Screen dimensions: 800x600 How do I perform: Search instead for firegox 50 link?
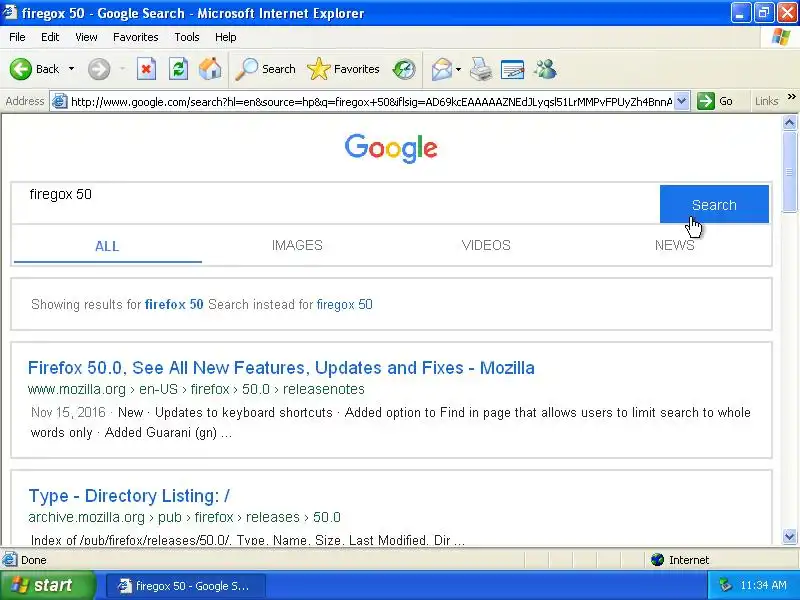click(x=344, y=305)
